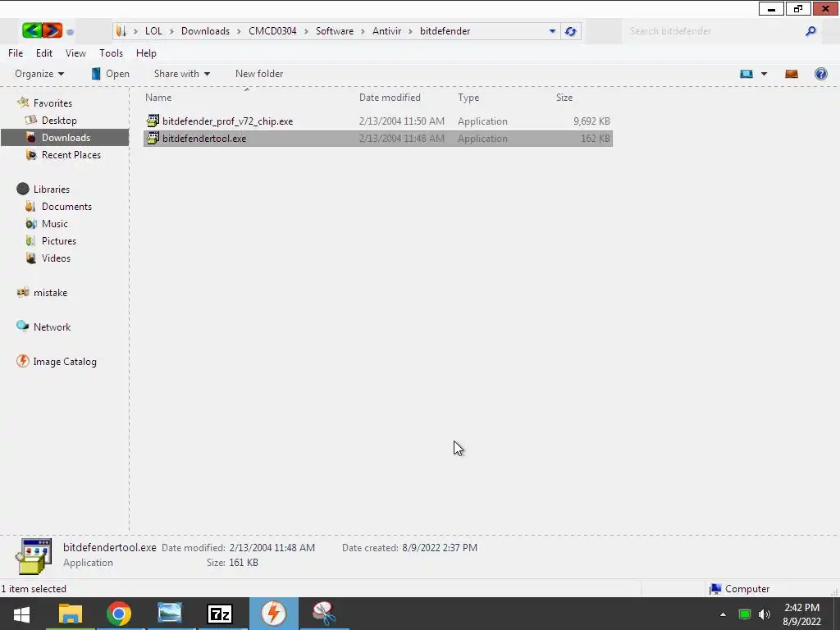
Task: Open Favorites in the navigation pane
Action: point(52,103)
